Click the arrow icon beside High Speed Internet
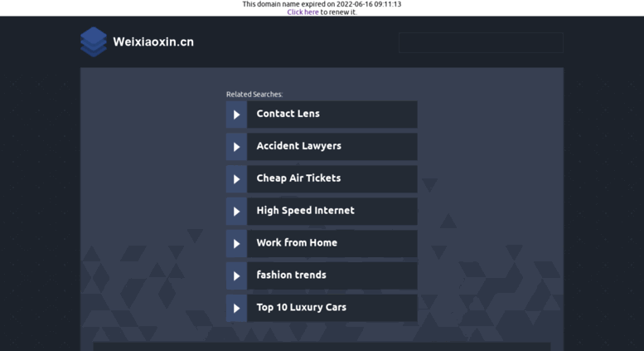 pyautogui.click(x=236, y=212)
